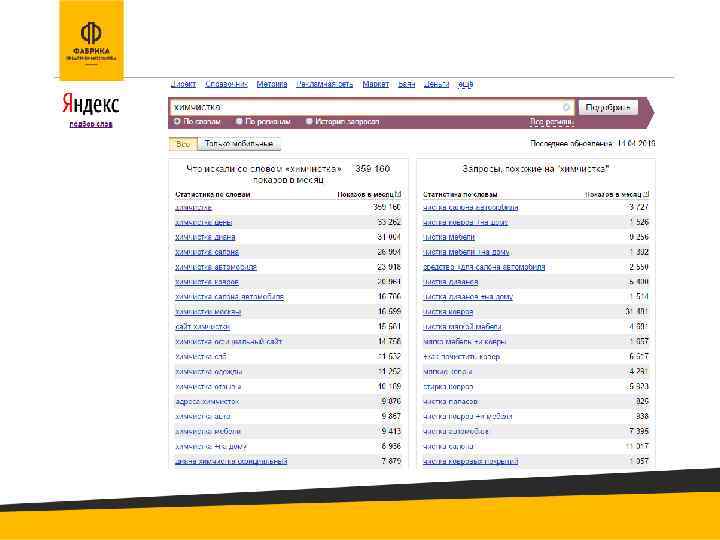
Task: Select the 'История запросов' radio button
Action: coord(309,122)
